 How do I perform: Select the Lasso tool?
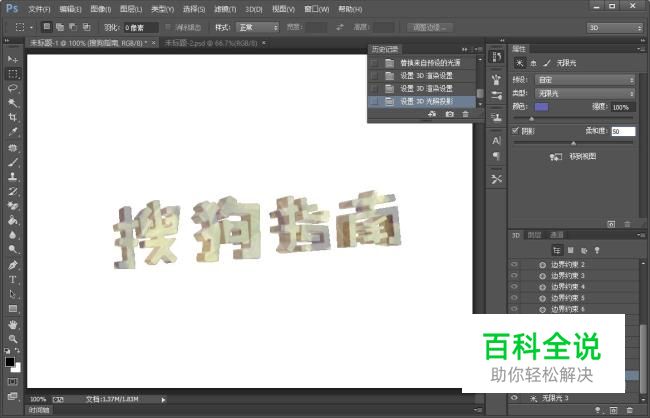(x=13, y=88)
